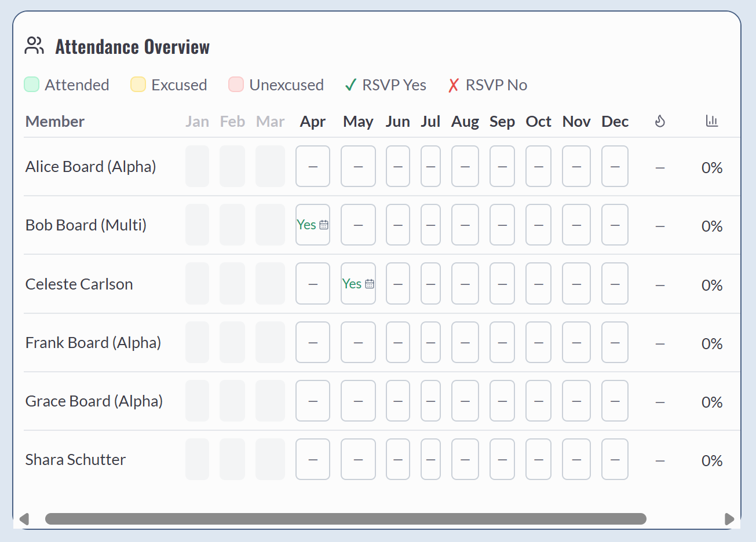Click the Oct column header

tap(539, 122)
